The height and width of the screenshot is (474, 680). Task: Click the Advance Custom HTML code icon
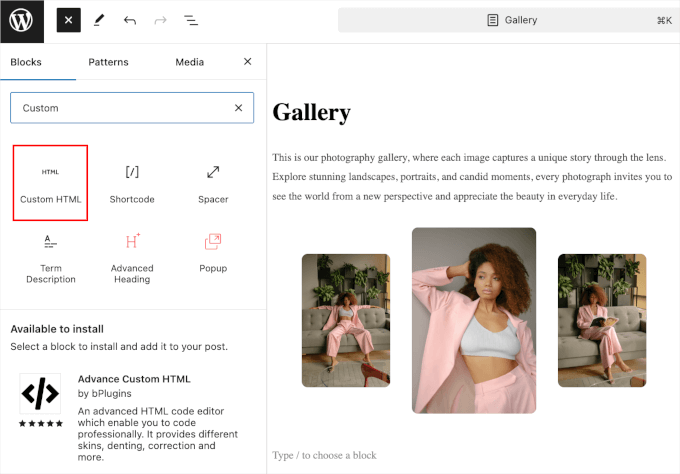pyautogui.click(x=40, y=393)
